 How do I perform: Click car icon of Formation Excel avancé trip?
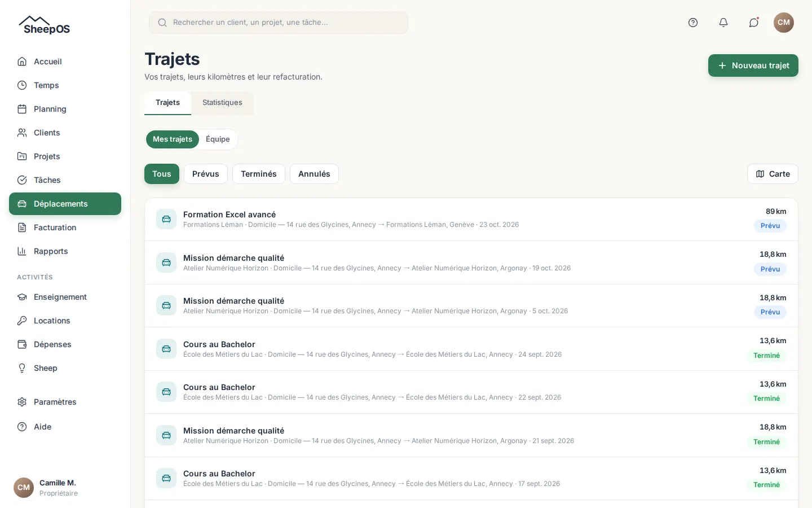pos(166,219)
